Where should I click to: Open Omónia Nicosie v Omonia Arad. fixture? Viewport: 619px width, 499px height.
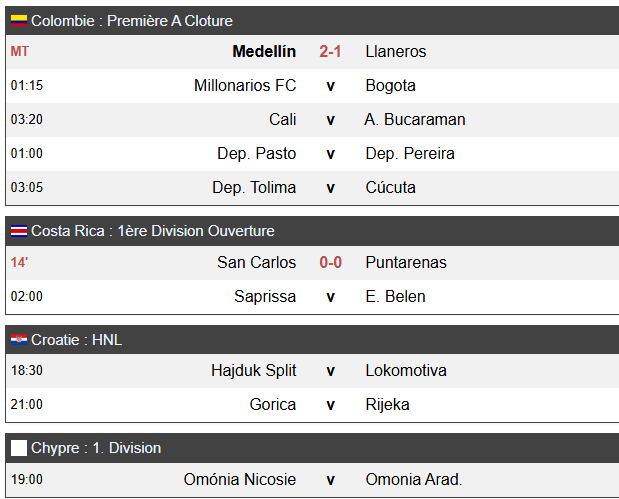click(x=313, y=480)
